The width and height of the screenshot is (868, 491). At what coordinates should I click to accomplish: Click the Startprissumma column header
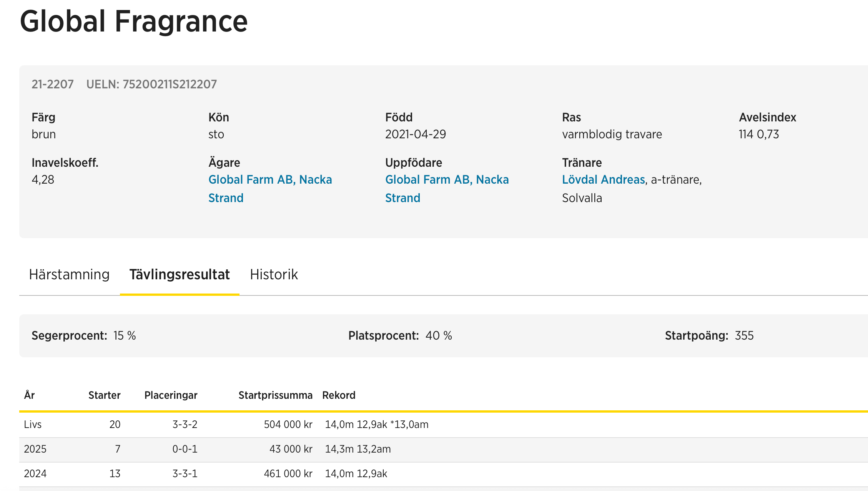click(x=275, y=395)
